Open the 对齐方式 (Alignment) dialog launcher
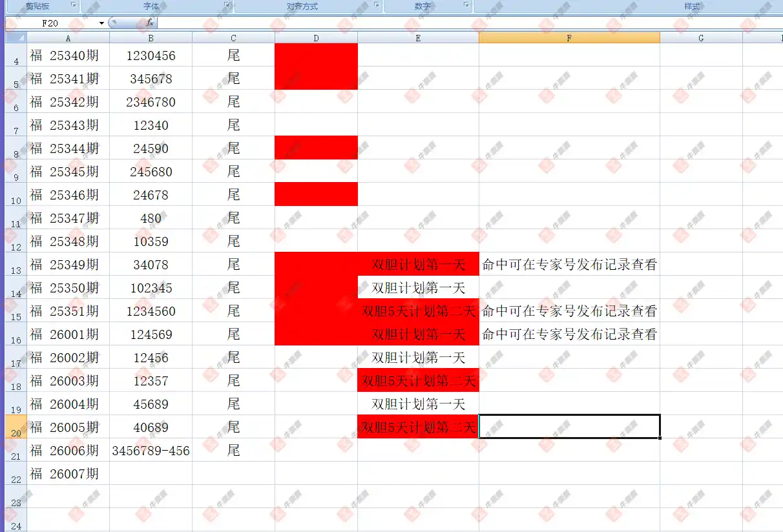The width and height of the screenshot is (783, 532). tap(377, 5)
